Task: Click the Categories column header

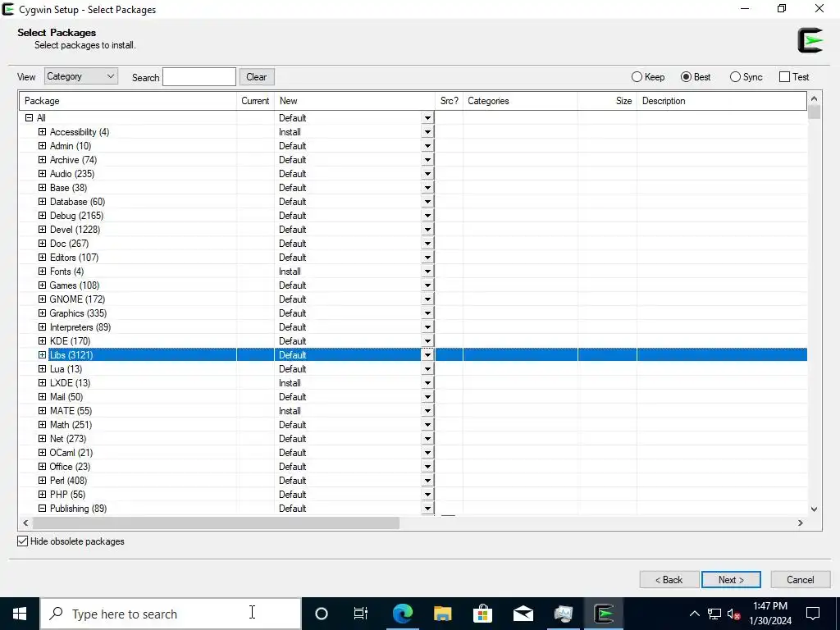Action: click(520, 101)
